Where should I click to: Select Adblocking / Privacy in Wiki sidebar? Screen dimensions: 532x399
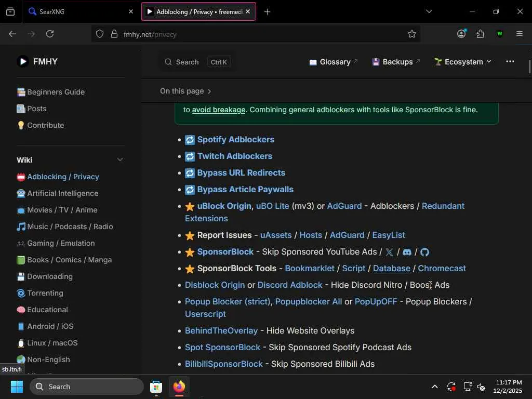[x=58, y=177]
